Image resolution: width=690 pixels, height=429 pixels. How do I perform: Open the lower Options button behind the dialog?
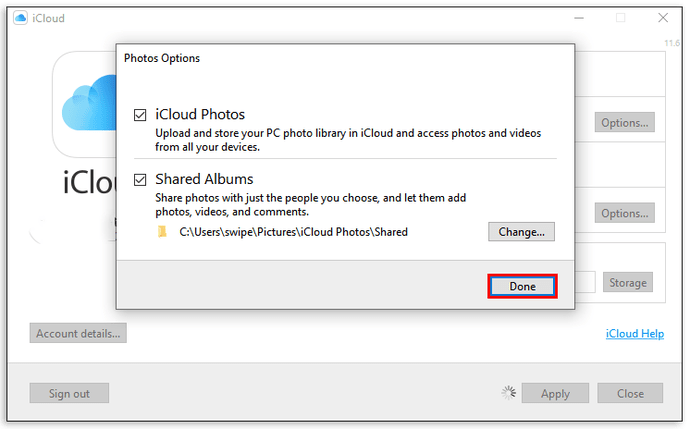(624, 213)
